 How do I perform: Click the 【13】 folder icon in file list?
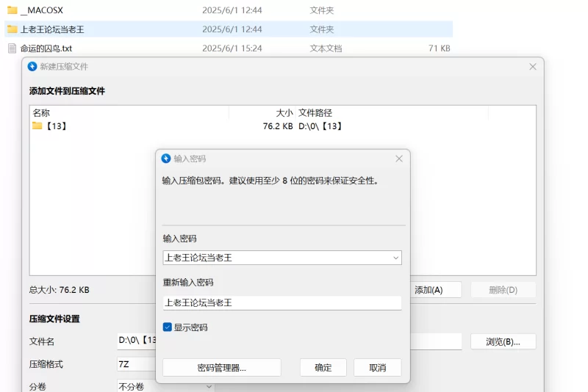click(x=37, y=126)
